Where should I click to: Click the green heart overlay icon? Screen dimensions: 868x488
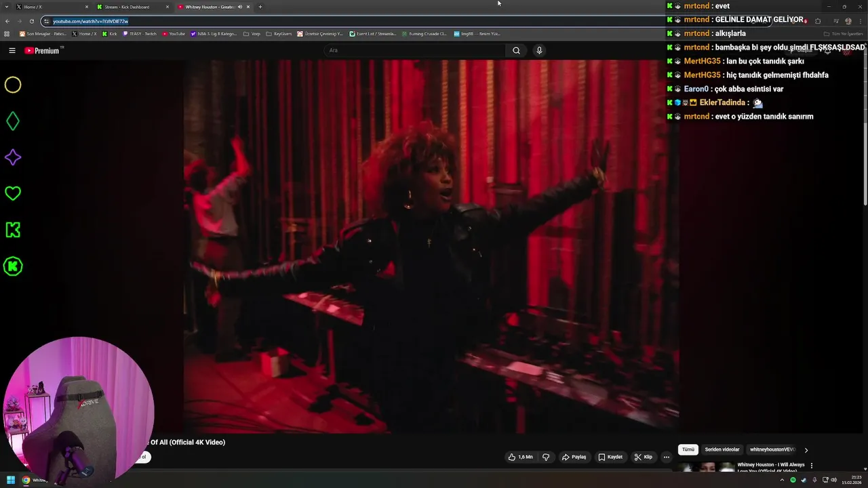(x=13, y=194)
